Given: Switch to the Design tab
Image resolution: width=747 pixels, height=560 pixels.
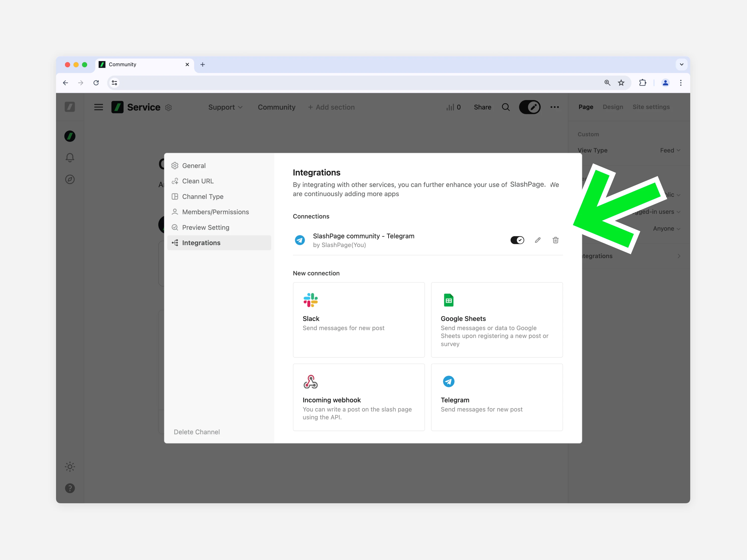Looking at the screenshot, I should (613, 107).
